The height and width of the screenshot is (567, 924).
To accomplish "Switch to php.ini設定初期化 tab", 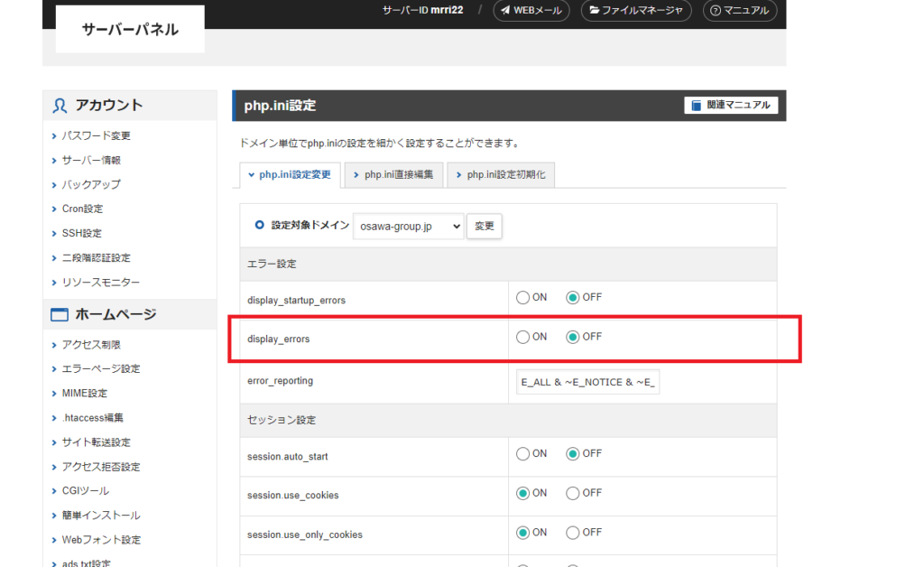I will tap(501, 175).
